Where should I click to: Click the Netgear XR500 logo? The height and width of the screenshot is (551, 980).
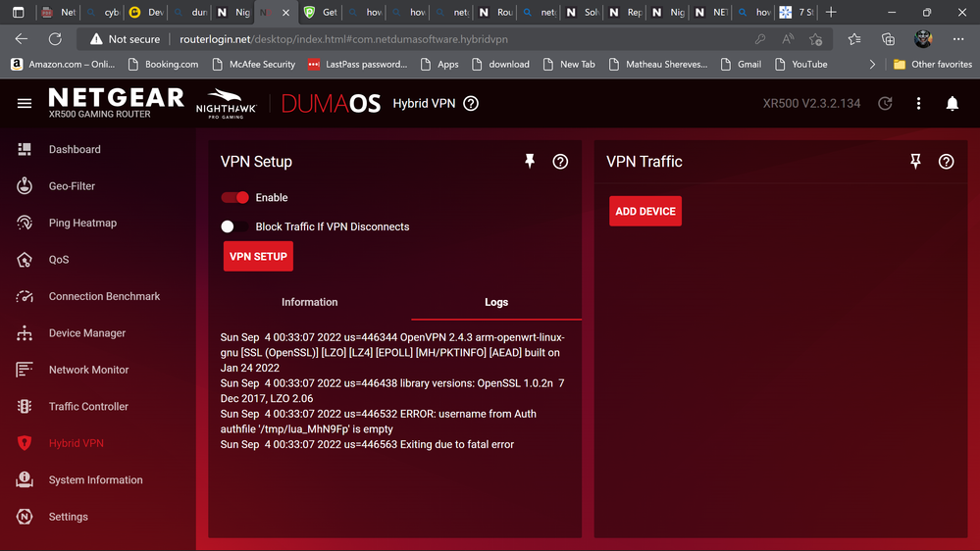(x=117, y=103)
